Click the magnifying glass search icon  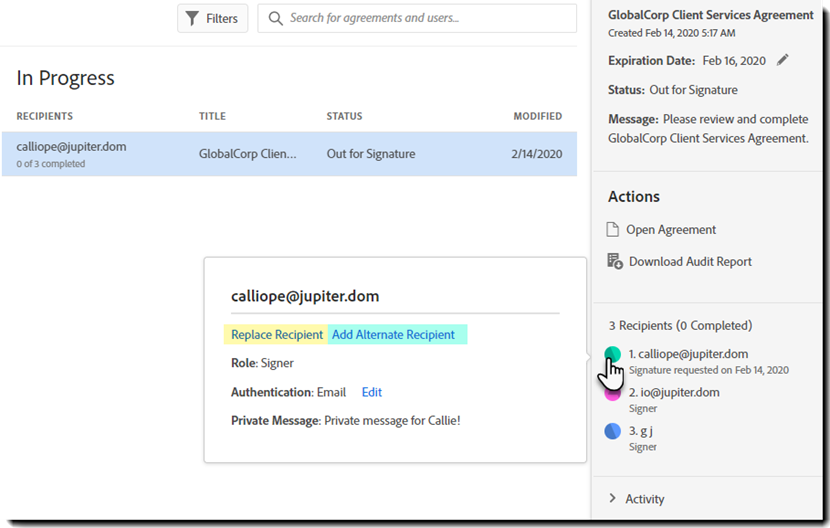coord(275,18)
